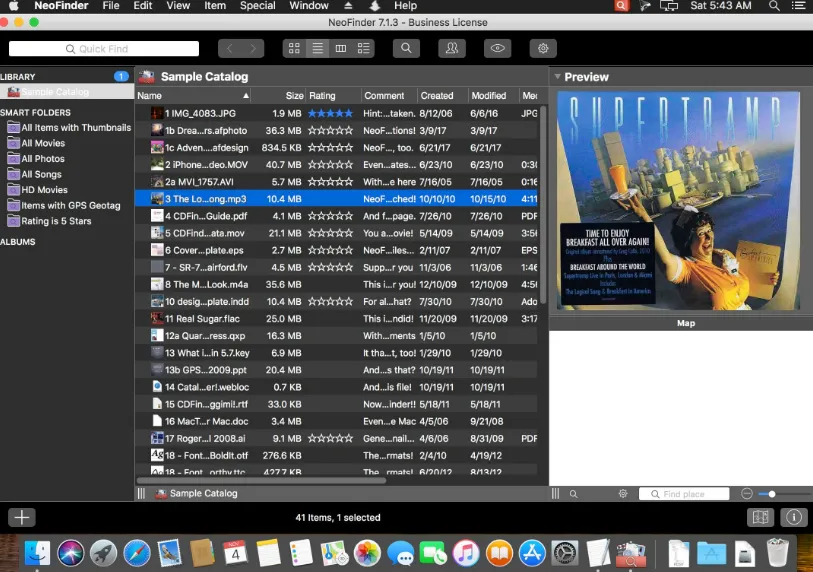Sort by the Modified column header
The width and height of the screenshot is (813, 572).
click(493, 95)
